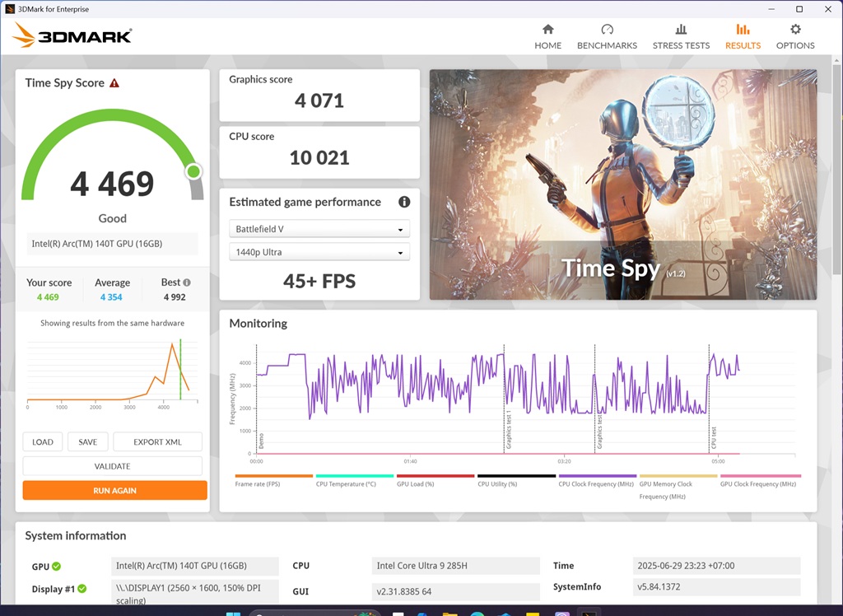
Task: Switch to the RESULTS section
Action: point(743,36)
